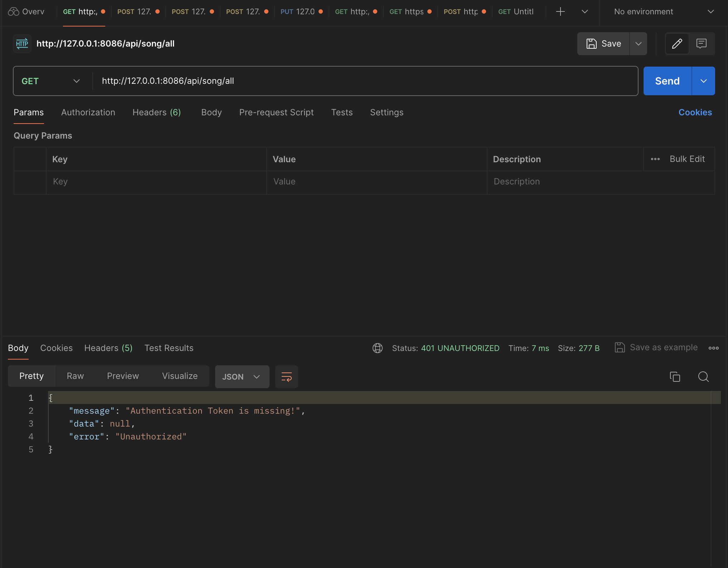Switch to the Authorization tab
728x568 pixels.
pos(88,112)
